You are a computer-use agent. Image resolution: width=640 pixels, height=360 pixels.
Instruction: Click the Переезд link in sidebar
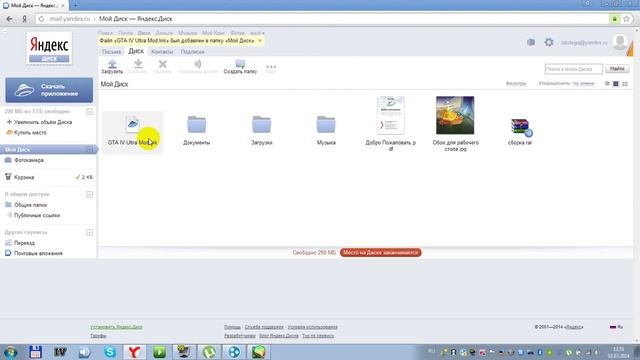(24, 243)
